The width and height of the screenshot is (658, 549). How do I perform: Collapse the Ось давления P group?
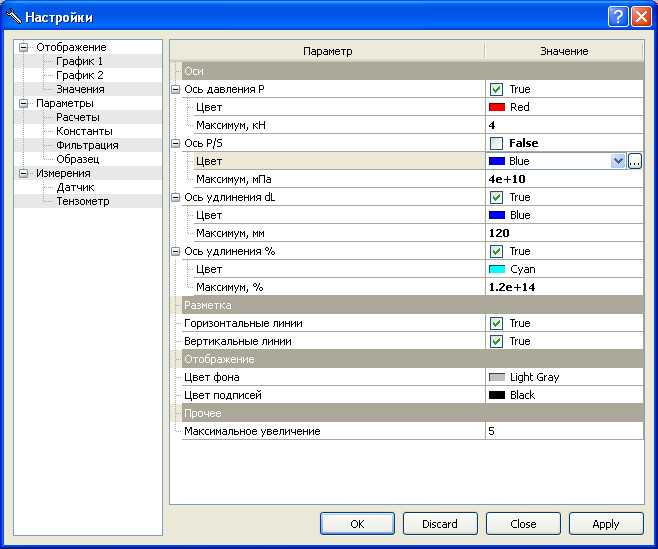tap(175, 89)
